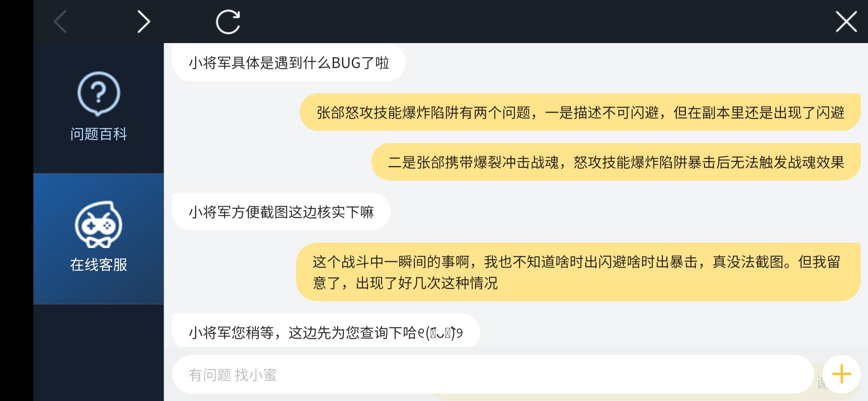The height and width of the screenshot is (401, 868).
Task: Click empty sidebar area below 在线客服
Action: pyautogui.click(x=99, y=352)
